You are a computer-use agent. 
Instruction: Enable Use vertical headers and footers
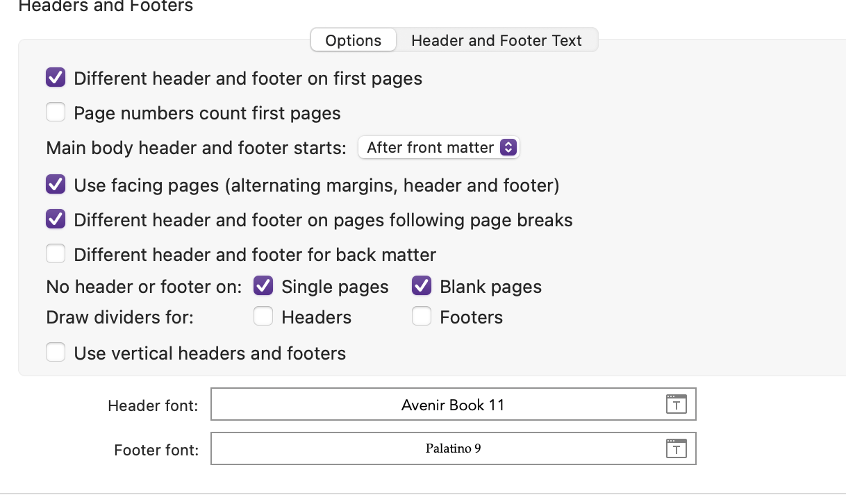(56, 353)
